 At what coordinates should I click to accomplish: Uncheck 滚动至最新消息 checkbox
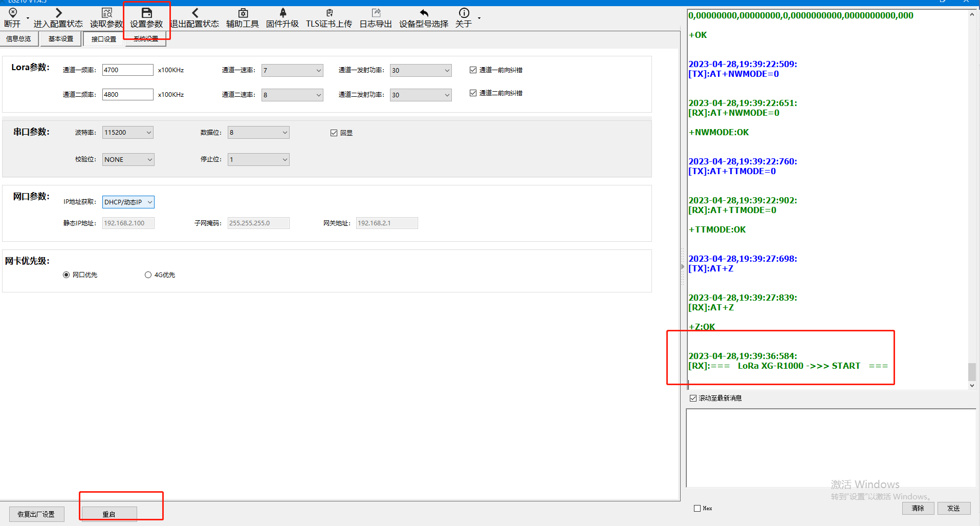point(693,398)
